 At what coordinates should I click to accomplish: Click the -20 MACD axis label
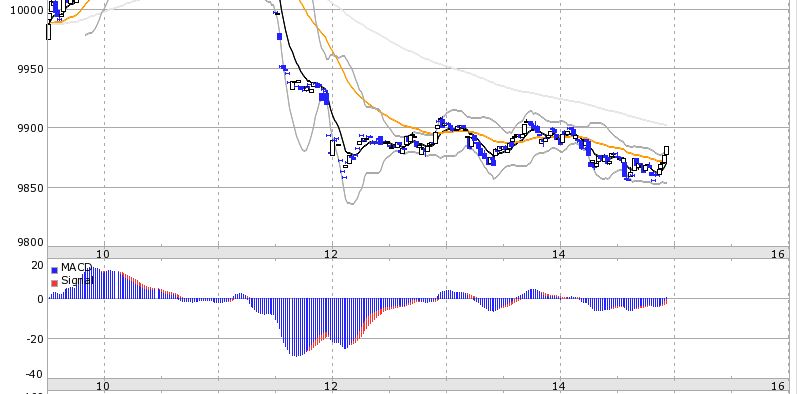[x=36, y=339]
